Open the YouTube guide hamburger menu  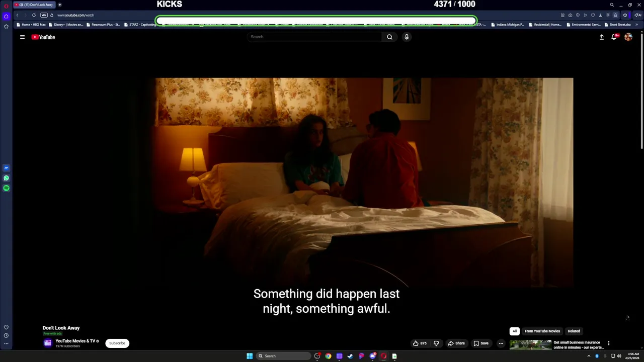[22, 37]
